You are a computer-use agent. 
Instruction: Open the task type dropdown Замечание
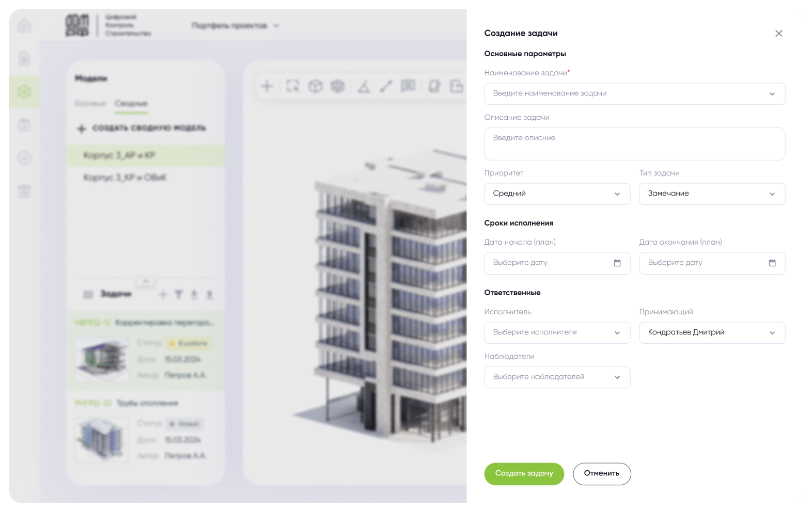tap(712, 194)
